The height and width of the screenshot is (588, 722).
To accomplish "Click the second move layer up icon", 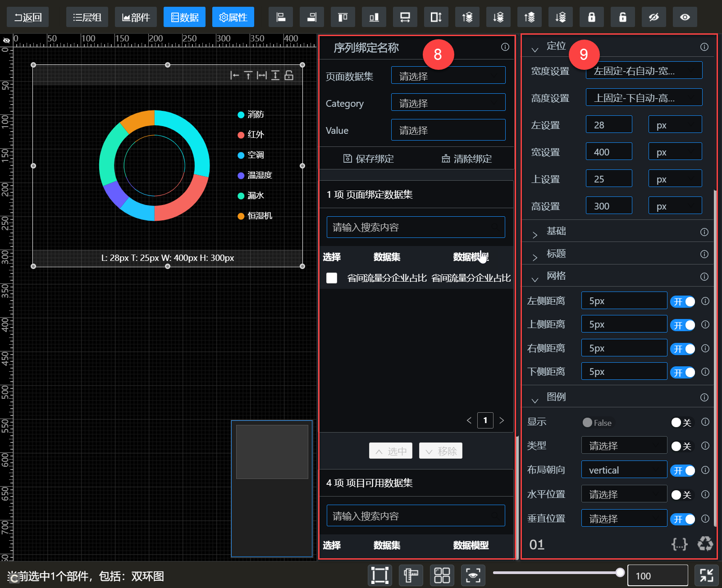I will pos(530,17).
